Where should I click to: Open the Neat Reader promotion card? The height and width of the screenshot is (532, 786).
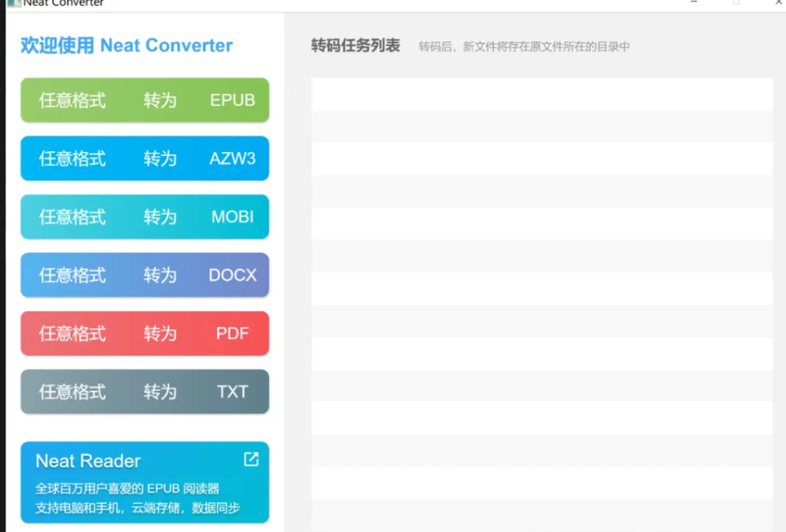pyautogui.click(x=145, y=482)
